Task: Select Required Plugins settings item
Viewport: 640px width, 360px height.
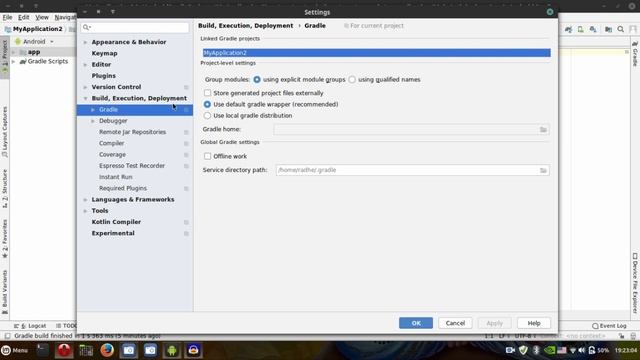Action: [123, 188]
